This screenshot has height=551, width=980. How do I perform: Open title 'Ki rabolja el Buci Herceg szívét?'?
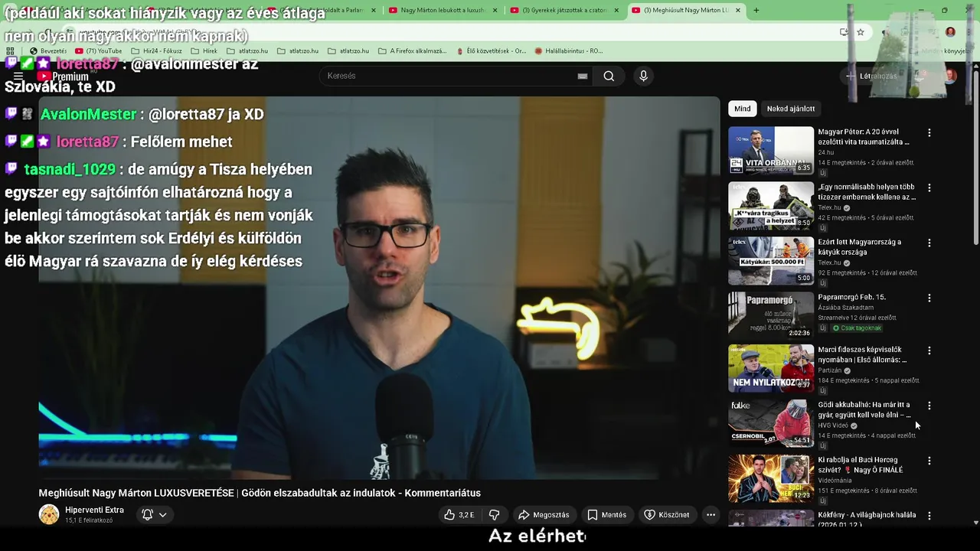tap(861, 465)
